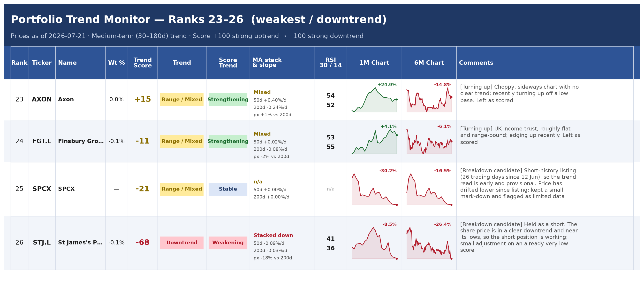Image resolution: width=644 pixels, height=285 pixels.
Task: Click the 1M Chart column header
Action: point(374,63)
